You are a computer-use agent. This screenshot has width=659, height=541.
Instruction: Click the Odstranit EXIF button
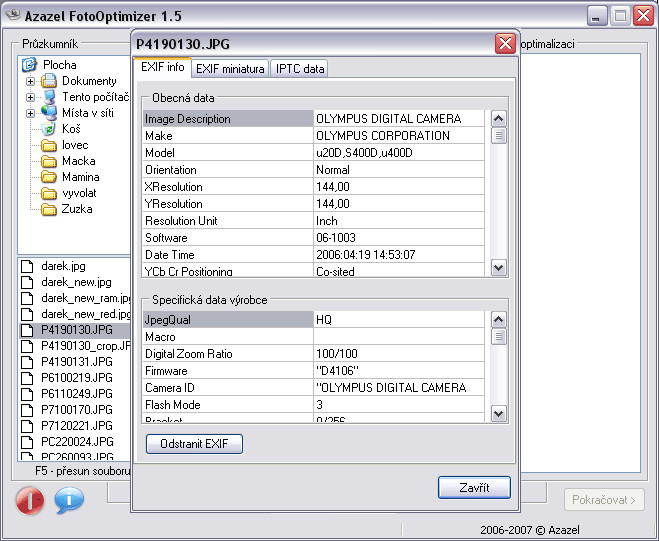[x=194, y=444]
